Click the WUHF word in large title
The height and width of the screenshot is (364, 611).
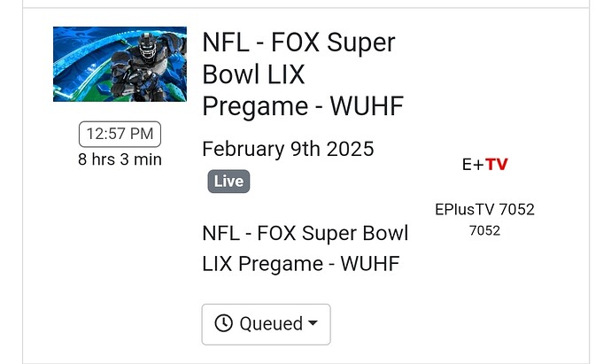[x=367, y=106]
